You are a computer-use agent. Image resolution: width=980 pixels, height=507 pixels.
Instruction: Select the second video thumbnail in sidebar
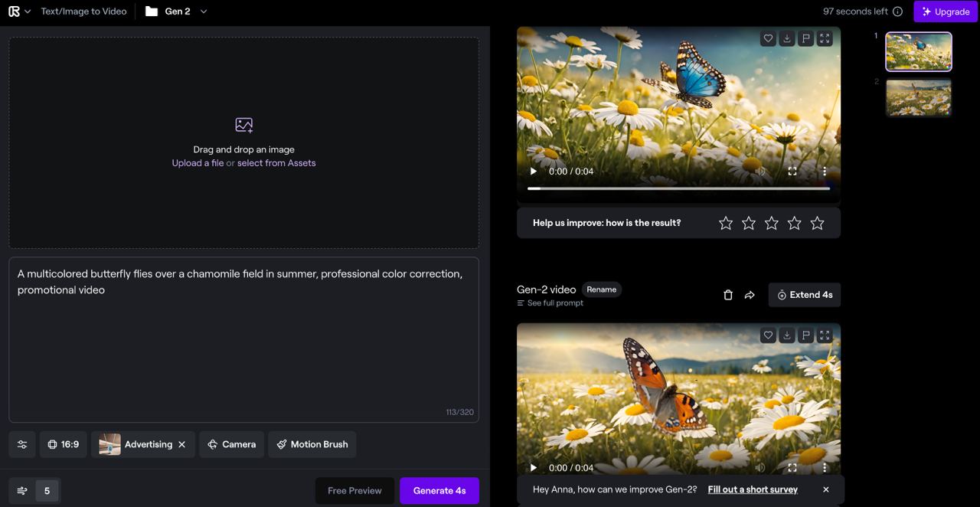click(918, 97)
